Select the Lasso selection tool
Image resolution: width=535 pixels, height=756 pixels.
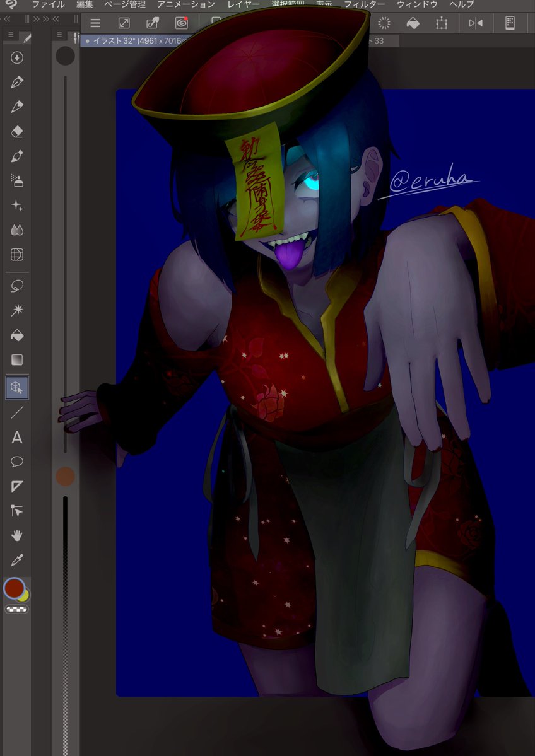(x=17, y=286)
